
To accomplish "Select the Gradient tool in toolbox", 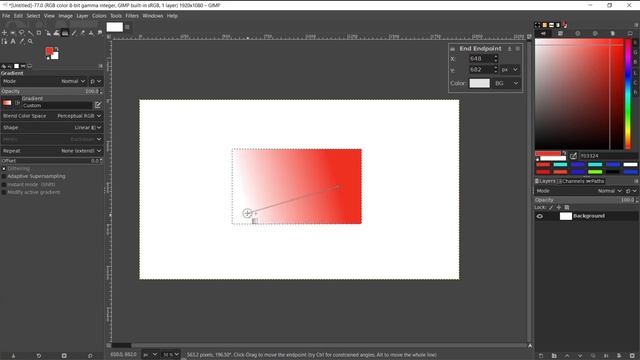I will pyautogui.click(x=65, y=33).
